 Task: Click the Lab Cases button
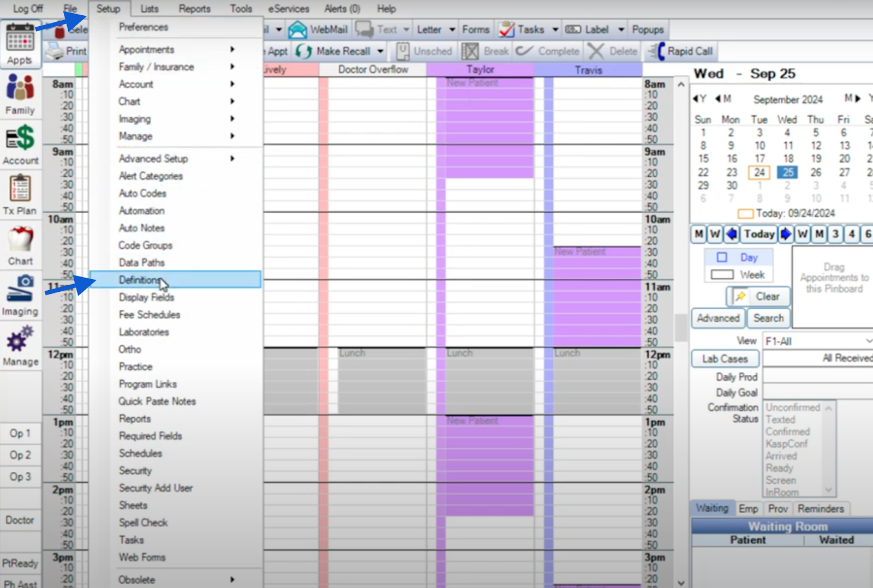click(x=725, y=359)
